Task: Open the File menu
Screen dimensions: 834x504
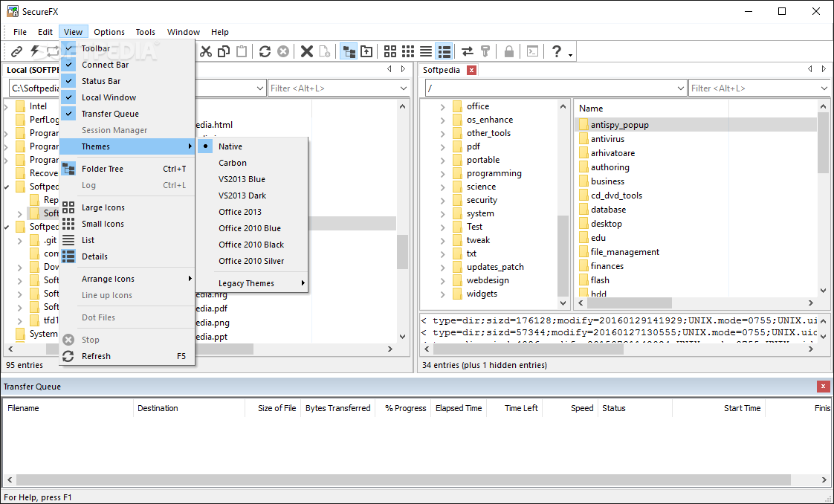Action: tap(19, 32)
